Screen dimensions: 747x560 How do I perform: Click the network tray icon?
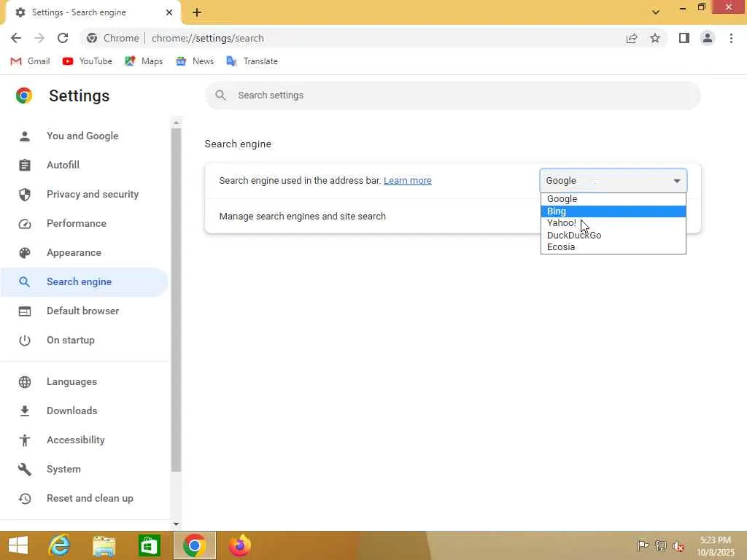(x=660, y=545)
